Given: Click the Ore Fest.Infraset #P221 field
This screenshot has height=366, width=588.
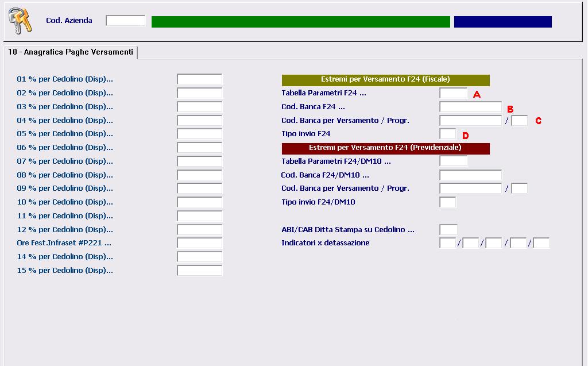Looking at the screenshot, I should [x=199, y=243].
